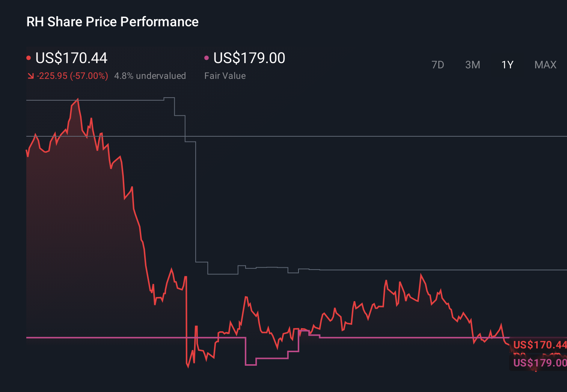Expand details on the 4.8% undervalued badge
This screenshot has width=567, height=392.
coord(150,75)
